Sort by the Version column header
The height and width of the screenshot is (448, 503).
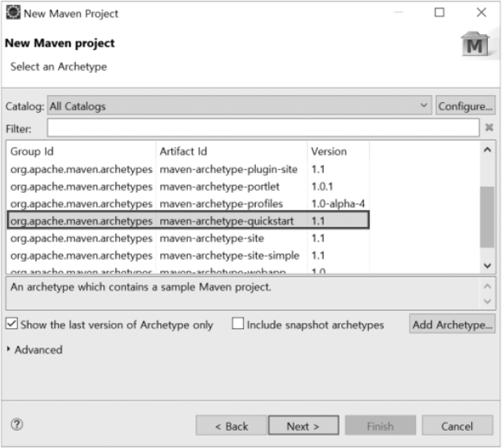click(x=338, y=151)
